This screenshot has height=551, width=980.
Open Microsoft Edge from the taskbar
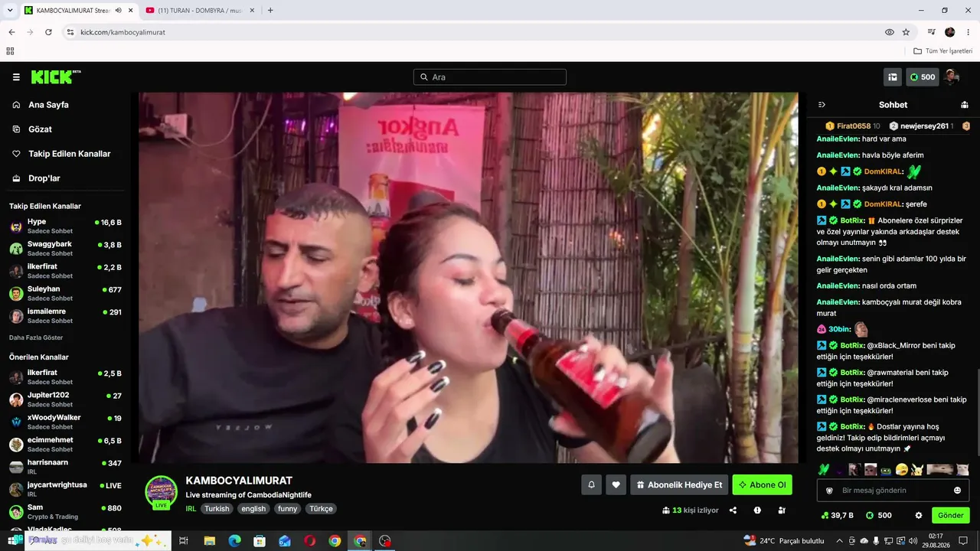[x=234, y=541]
